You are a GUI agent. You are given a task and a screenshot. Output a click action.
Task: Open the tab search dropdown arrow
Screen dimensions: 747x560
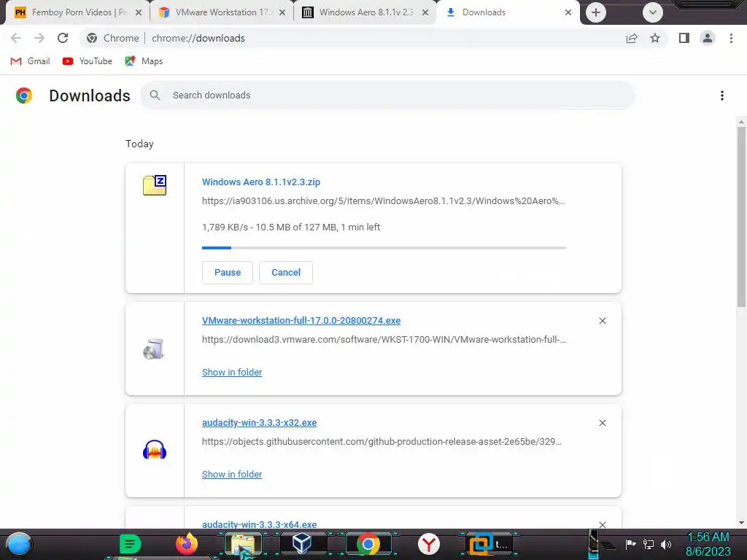pyautogui.click(x=653, y=12)
